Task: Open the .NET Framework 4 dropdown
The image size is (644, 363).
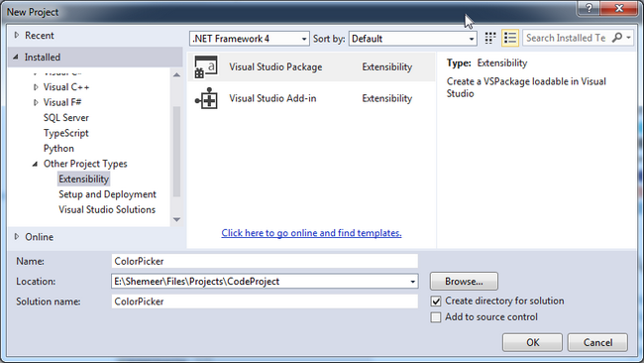Action: (x=250, y=39)
